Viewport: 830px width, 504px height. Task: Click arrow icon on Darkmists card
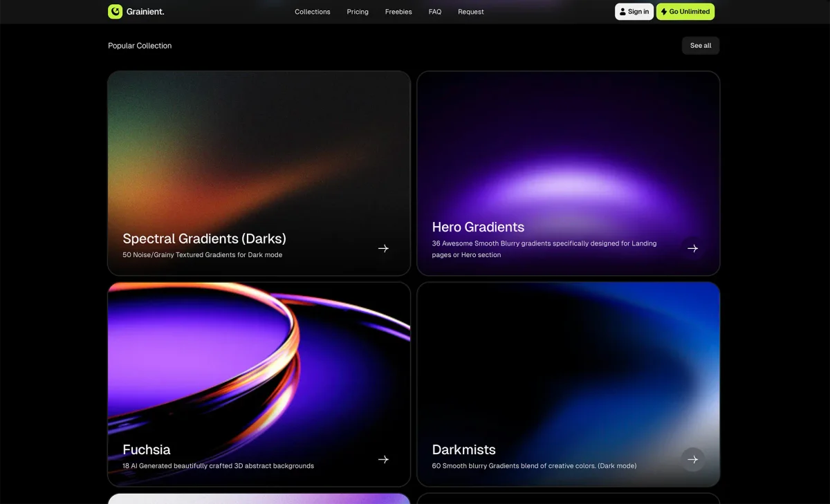(x=692, y=459)
